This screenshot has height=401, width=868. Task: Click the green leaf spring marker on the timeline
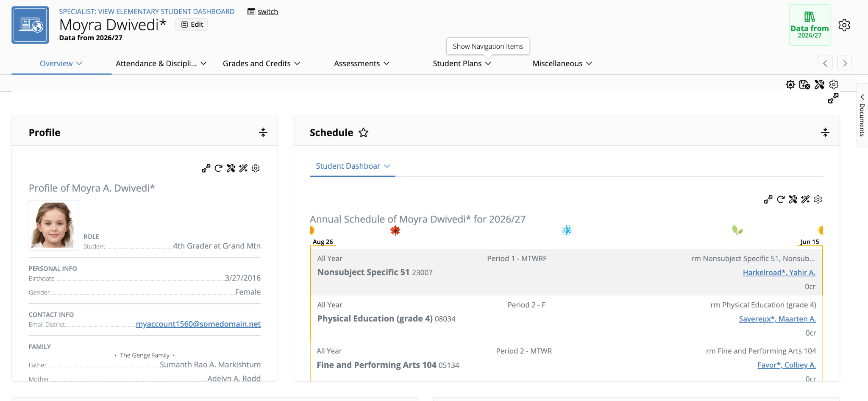tap(737, 230)
